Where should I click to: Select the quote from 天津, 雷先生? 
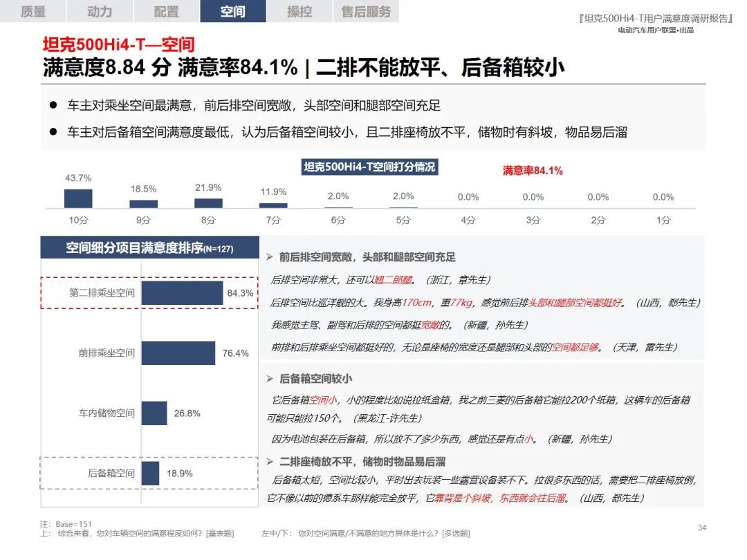[x=474, y=347]
